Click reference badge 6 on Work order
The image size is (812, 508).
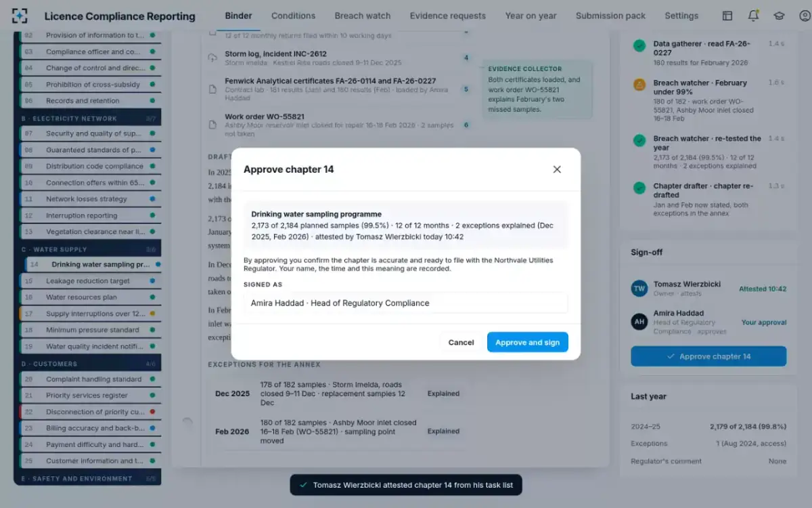click(466, 125)
